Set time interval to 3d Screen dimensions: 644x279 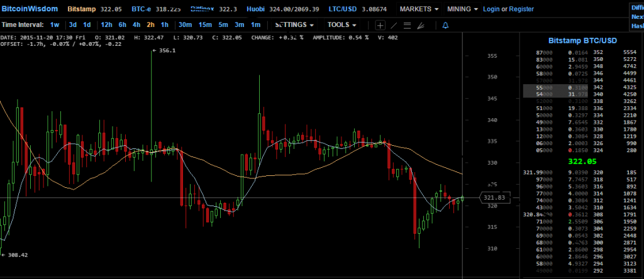pos(73,25)
